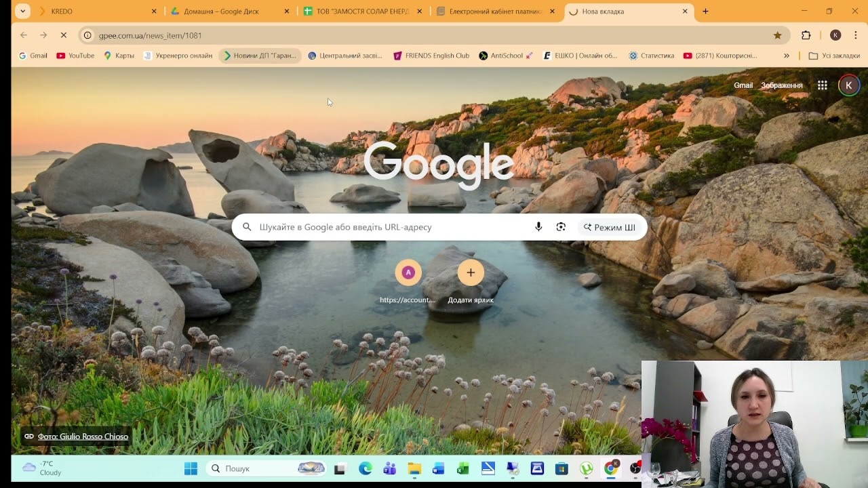The image size is (868, 488).
Task: Click Режим ШІ button
Action: click(x=609, y=227)
